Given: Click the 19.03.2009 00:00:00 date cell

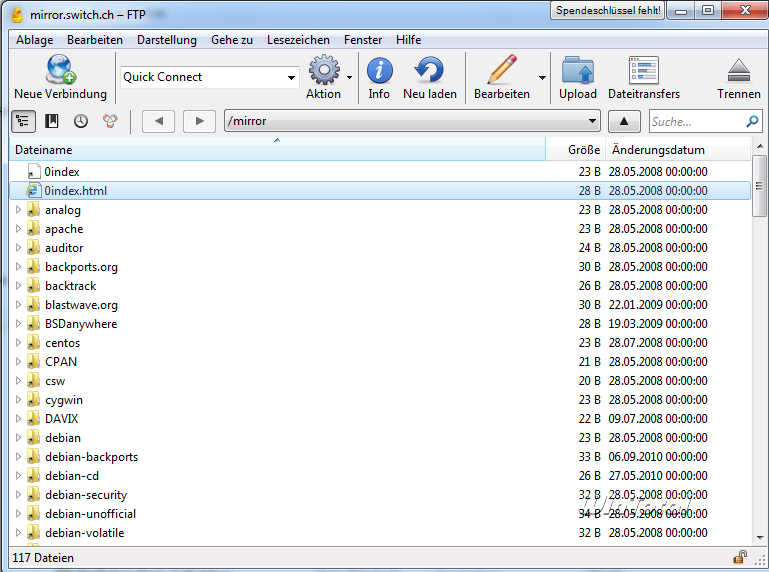Looking at the screenshot, I should click(658, 324).
